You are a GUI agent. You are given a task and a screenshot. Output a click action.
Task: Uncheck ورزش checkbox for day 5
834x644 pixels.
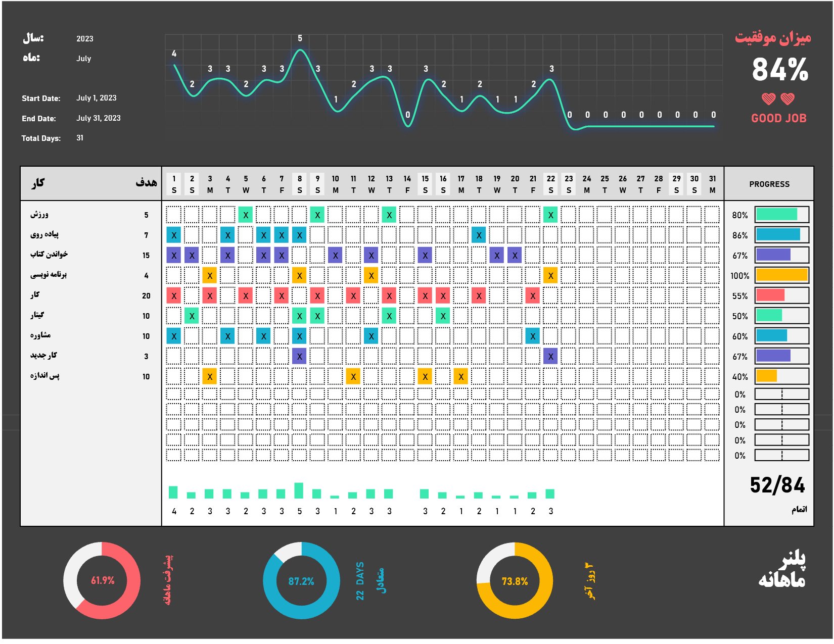pyautogui.click(x=246, y=215)
